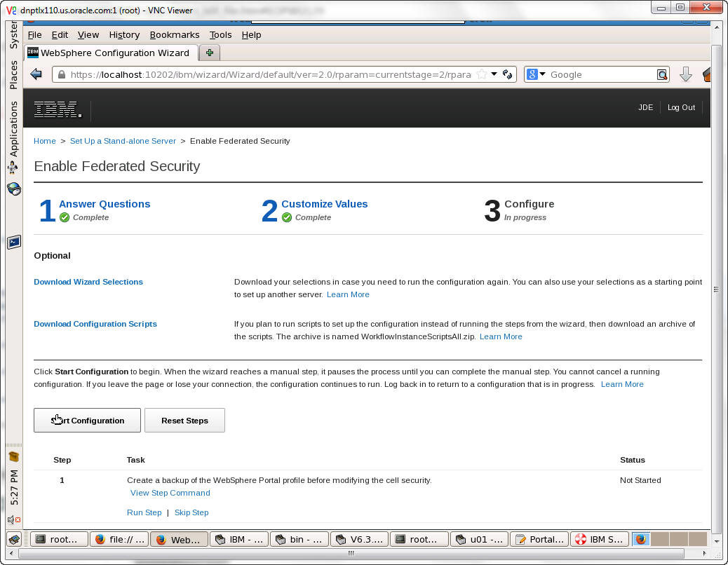Open the View menu
The height and width of the screenshot is (565, 728).
(x=88, y=35)
